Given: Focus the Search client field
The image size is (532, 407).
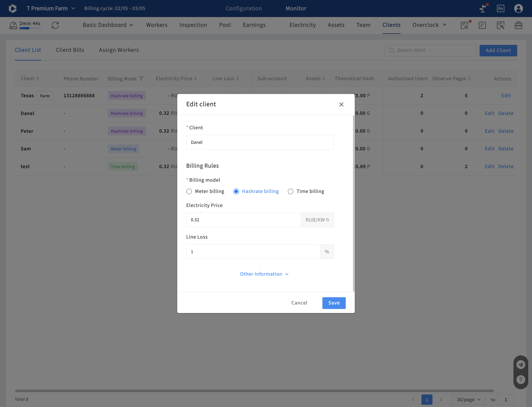Looking at the screenshot, I should (x=430, y=50).
